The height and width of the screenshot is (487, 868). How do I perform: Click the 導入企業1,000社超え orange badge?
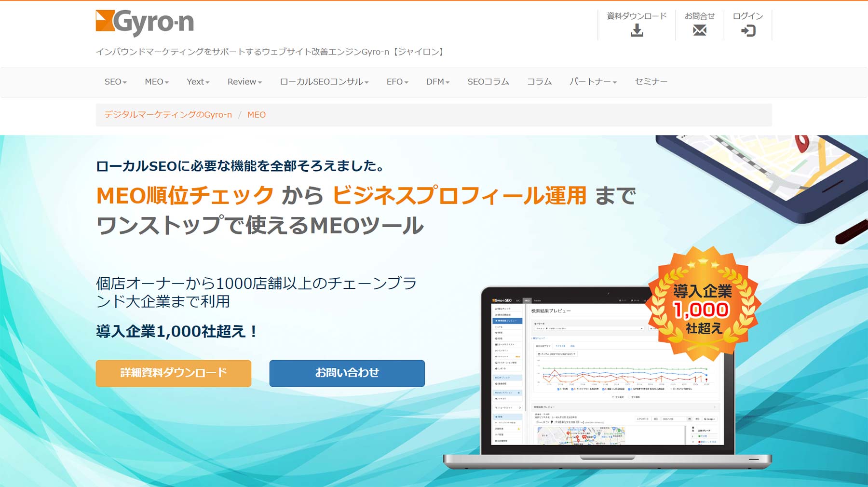pos(704,305)
